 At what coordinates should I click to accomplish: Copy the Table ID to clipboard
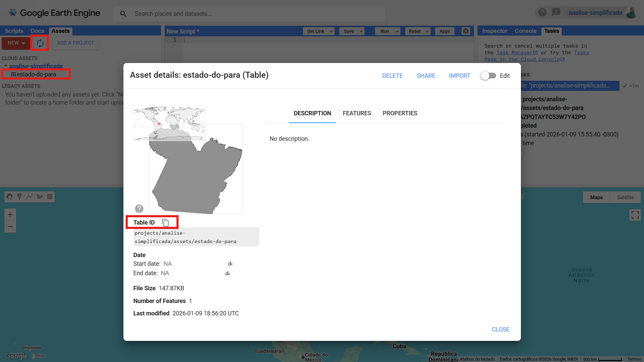pos(165,222)
